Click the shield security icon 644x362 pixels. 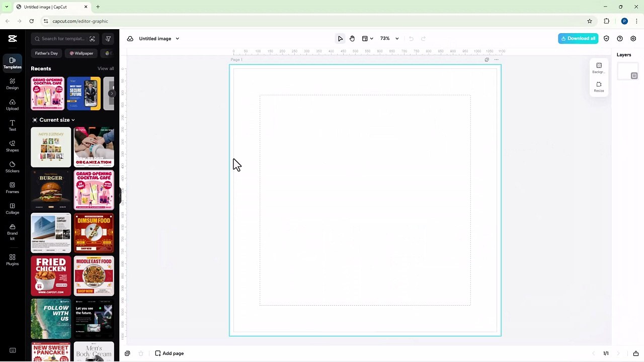pos(606,39)
